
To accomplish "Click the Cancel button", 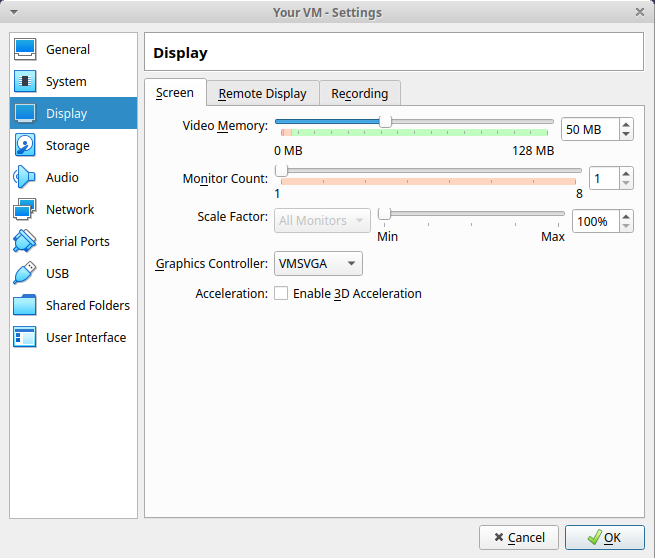I will click(x=519, y=537).
